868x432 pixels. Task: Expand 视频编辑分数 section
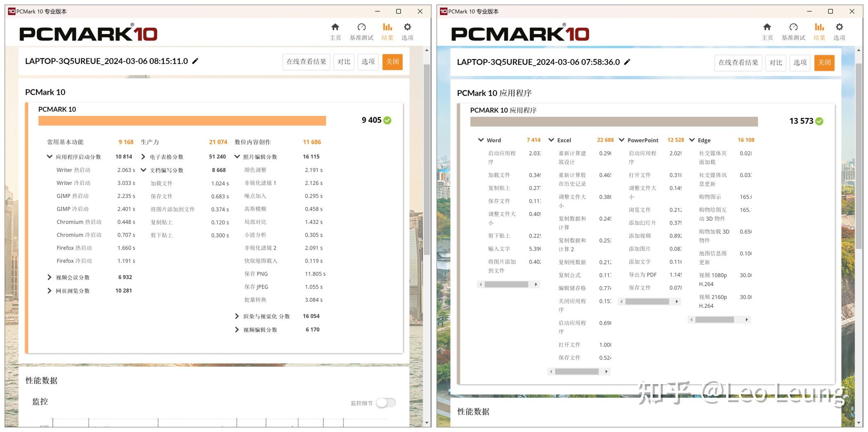pos(237,330)
